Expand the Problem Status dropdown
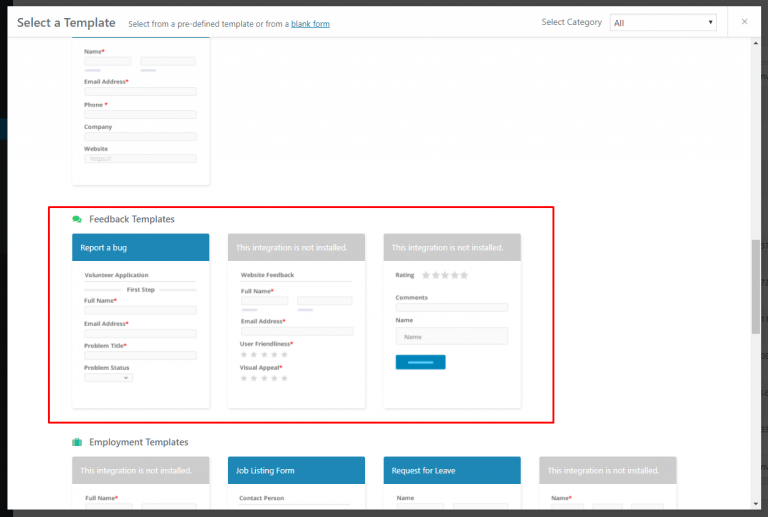768x517 pixels. point(108,378)
